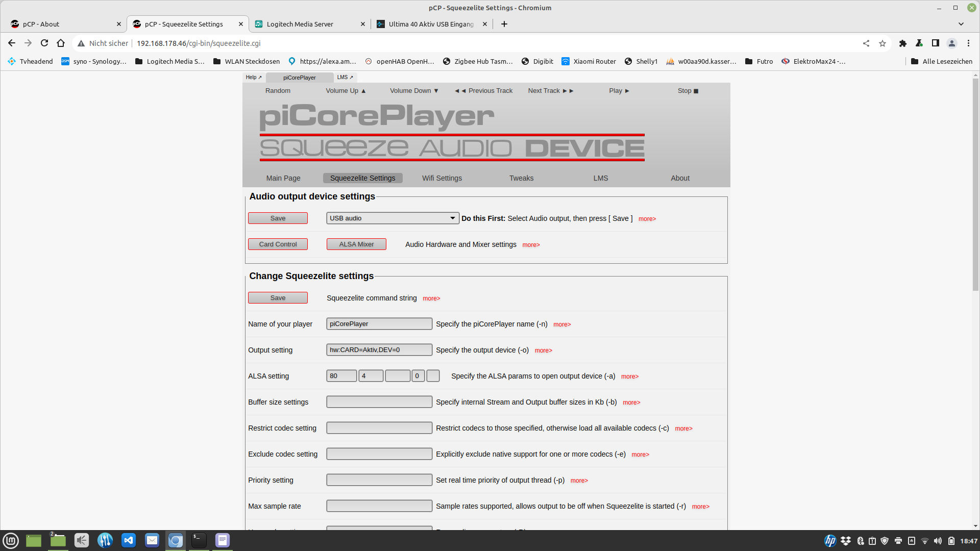Open Card Control settings
The height and width of the screenshot is (551, 980).
point(278,244)
